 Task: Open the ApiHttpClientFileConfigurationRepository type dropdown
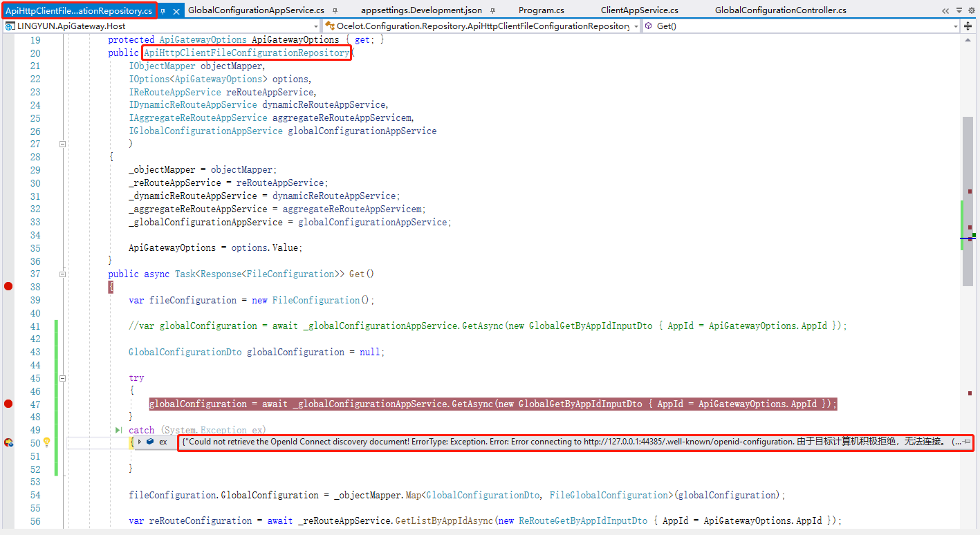click(635, 26)
